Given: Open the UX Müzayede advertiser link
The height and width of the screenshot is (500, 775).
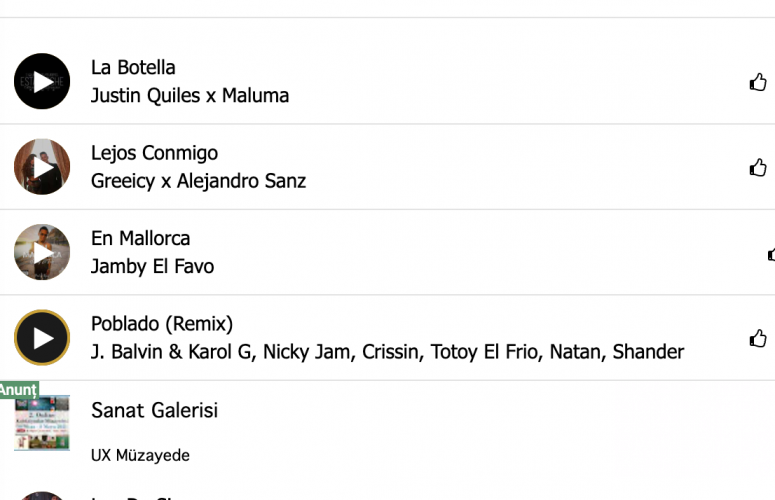Looking at the screenshot, I should point(140,455).
